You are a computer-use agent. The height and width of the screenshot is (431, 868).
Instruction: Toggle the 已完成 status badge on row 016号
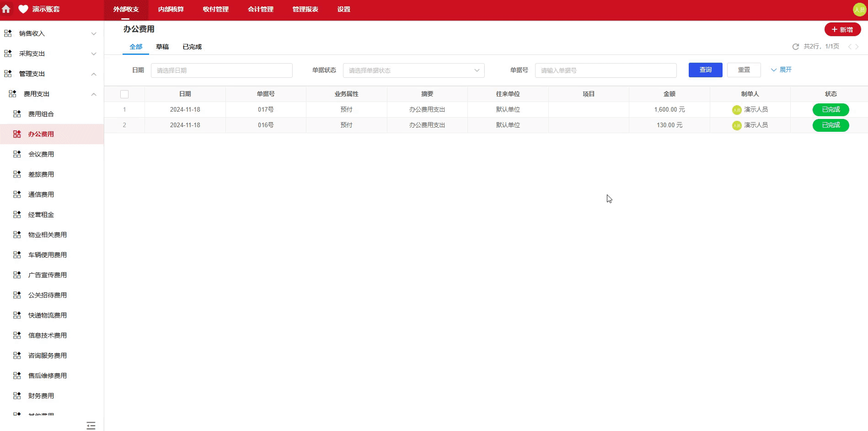click(x=830, y=125)
